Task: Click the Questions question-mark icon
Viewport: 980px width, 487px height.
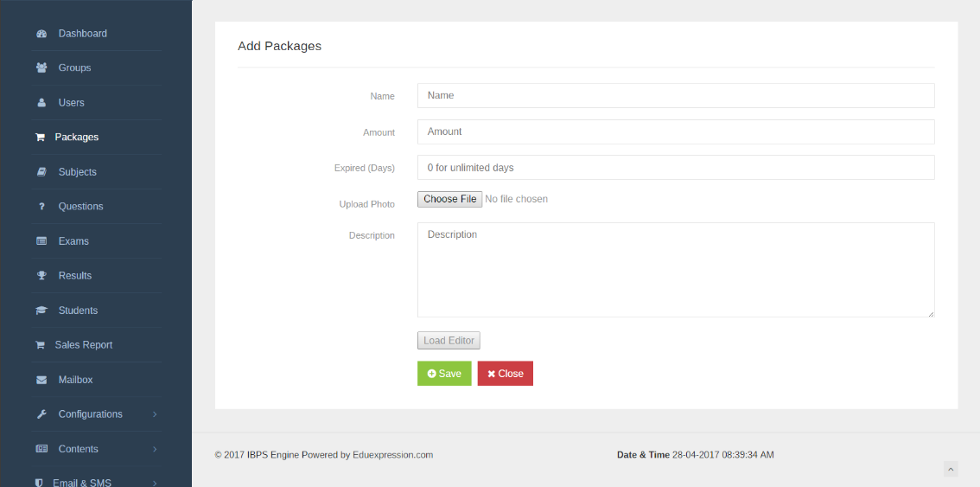Action: tap(41, 207)
